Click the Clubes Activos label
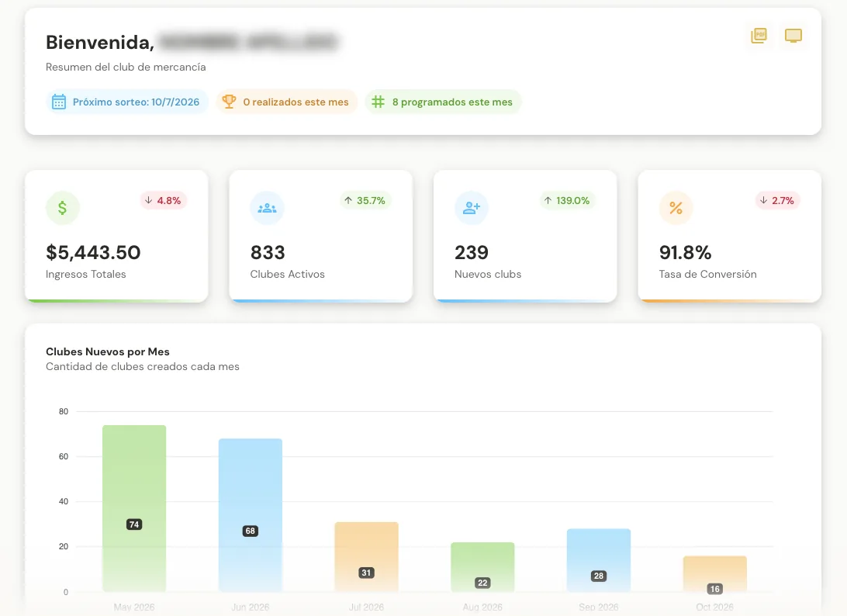847x616 pixels. tap(287, 274)
